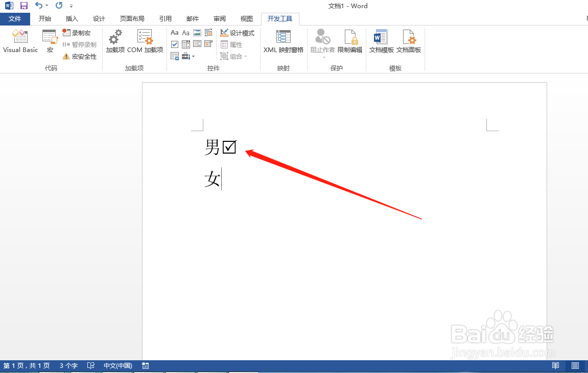The image size is (588, 373).
Task: Open the 加载项 (Add-ins) dialog
Action: 115,41
